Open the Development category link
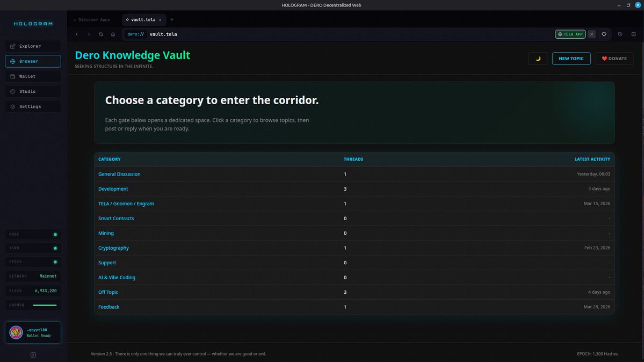 pyautogui.click(x=113, y=189)
